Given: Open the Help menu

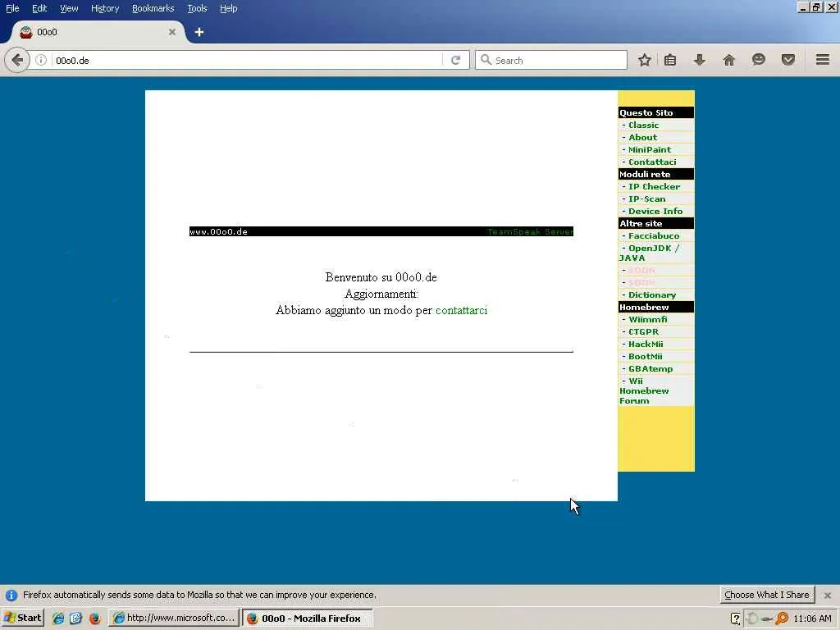Looking at the screenshot, I should (228, 8).
